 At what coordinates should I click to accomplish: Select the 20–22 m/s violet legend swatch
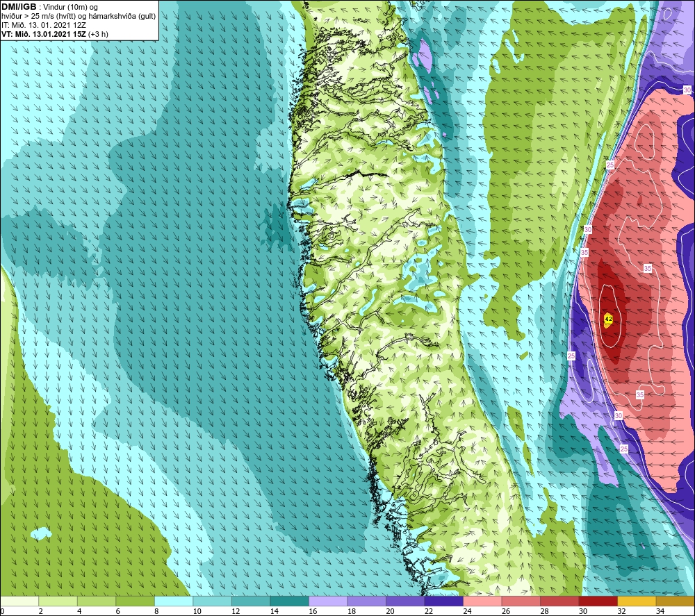point(405,601)
